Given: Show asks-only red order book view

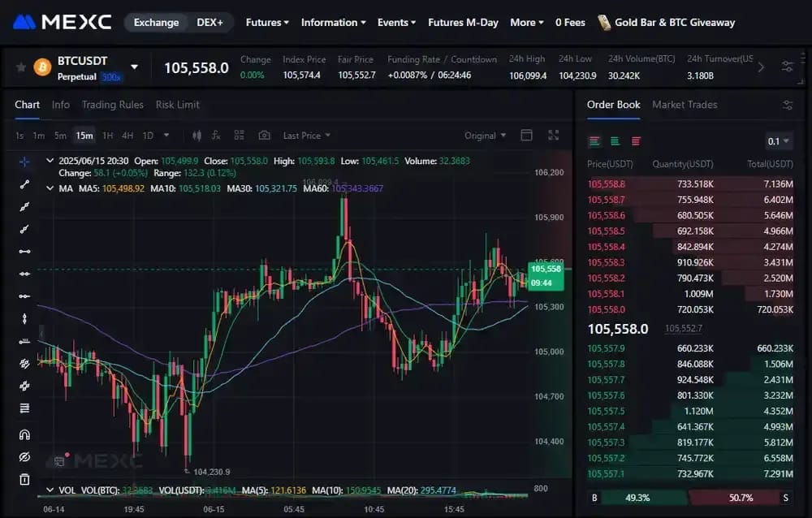Looking at the screenshot, I should (x=636, y=141).
